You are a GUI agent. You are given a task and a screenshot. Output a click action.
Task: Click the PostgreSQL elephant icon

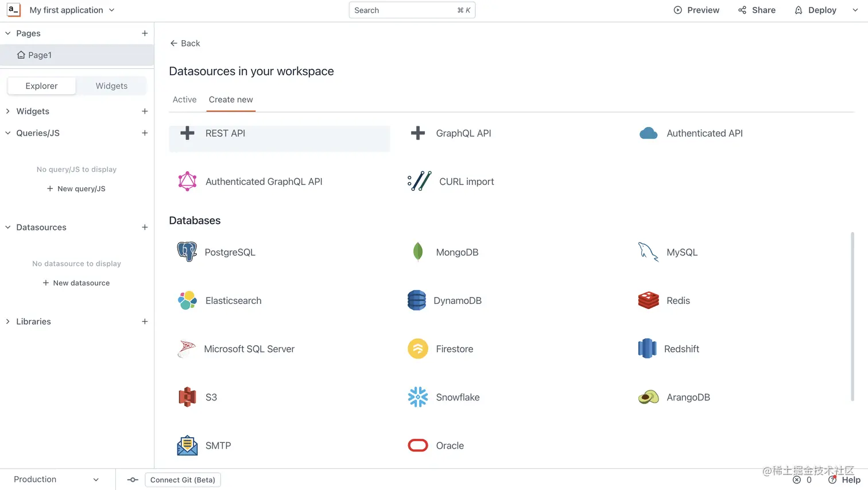[187, 252]
